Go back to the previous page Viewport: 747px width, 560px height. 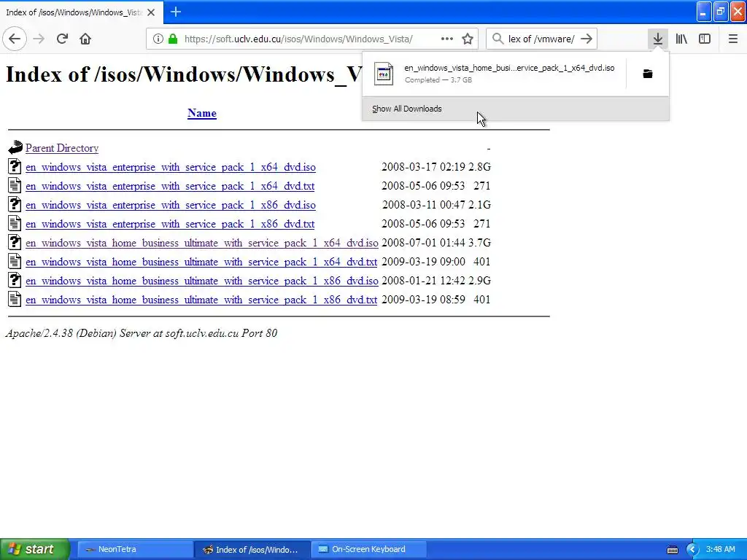click(x=15, y=39)
